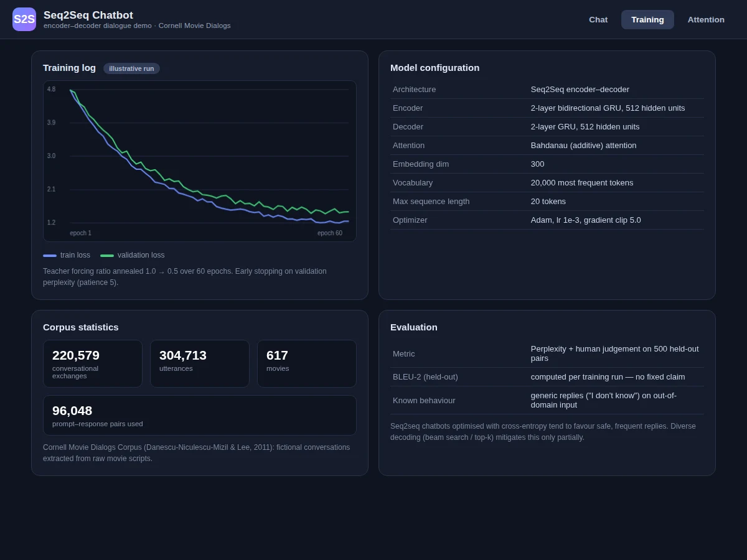Click the epoch 60 axis label
747x560 pixels.
click(x=330, y=233)
